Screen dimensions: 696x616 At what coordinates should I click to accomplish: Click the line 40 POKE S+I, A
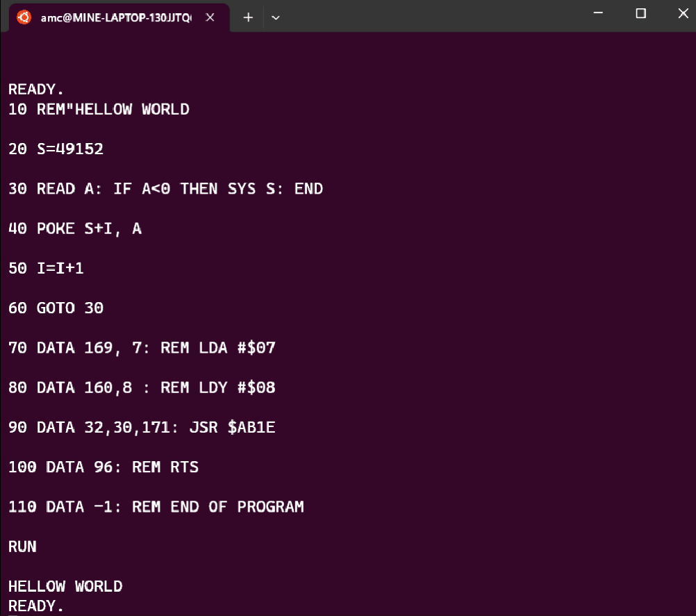[75, 228]
